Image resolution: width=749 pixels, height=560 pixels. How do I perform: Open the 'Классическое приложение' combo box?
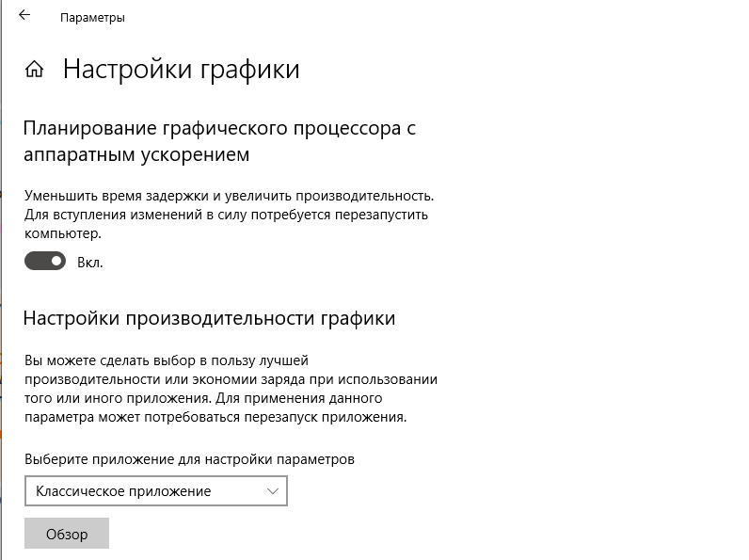point(155,490)
